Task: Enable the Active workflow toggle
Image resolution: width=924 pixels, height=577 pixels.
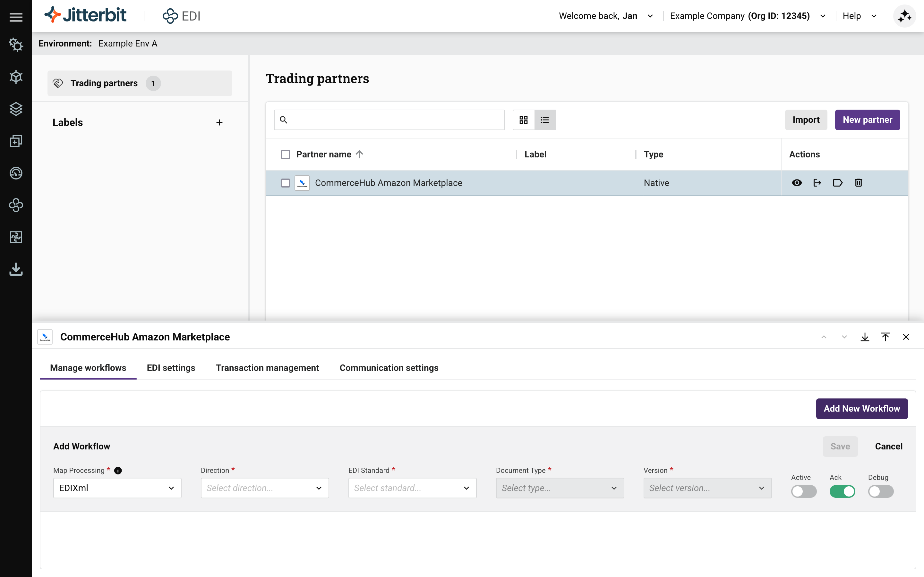Action: (x=803, y=491)
